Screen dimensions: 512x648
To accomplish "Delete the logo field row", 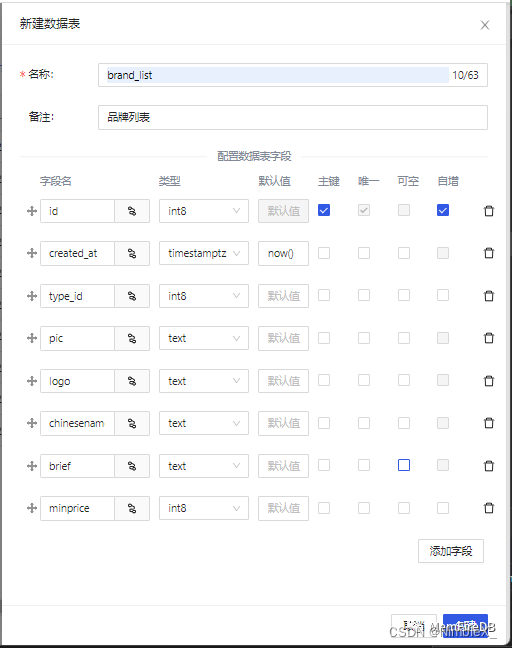I will point(489,381).
